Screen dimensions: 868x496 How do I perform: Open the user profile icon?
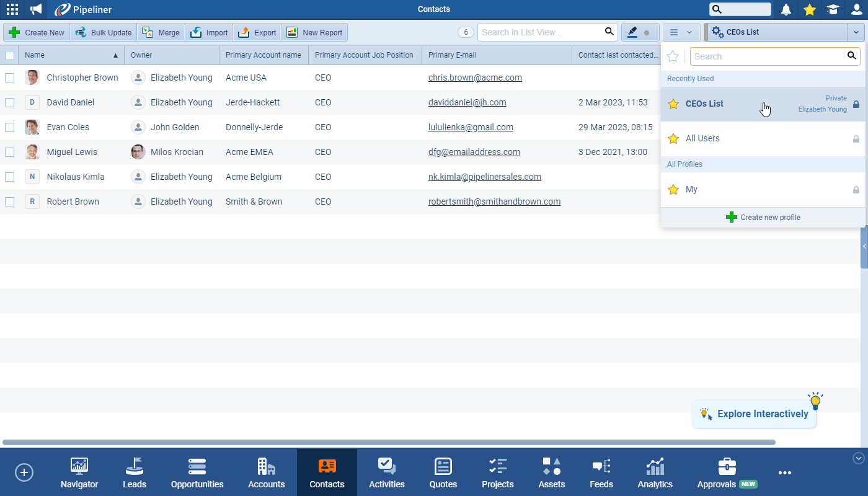[856, 9]
